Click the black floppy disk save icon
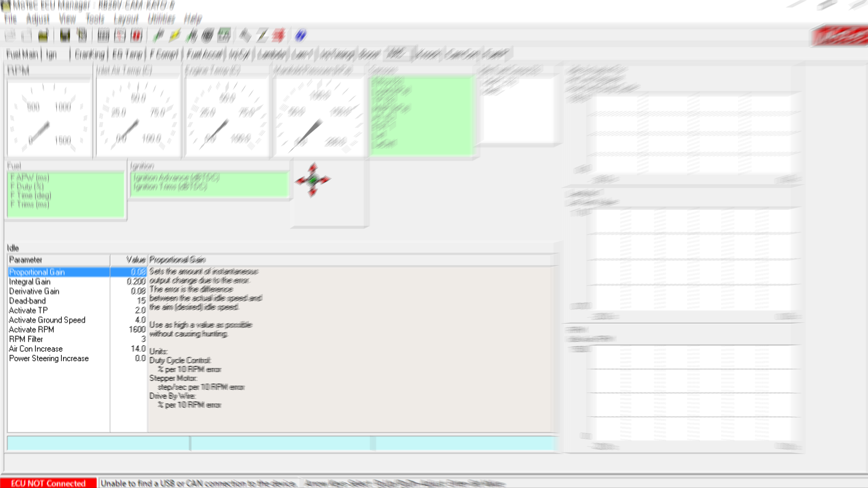868x488 pixels. click(65, 35)
